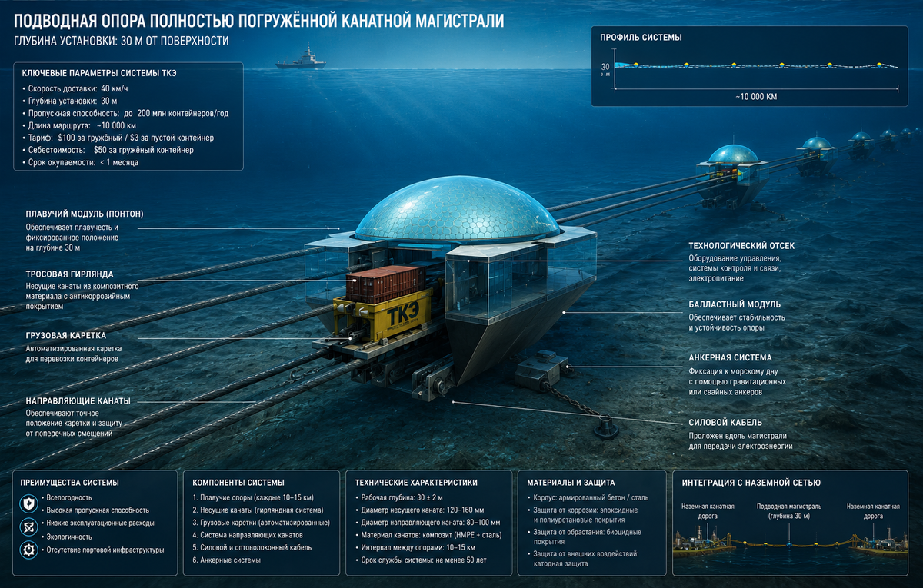Click the Экологичность bullet

click(68, 537)
